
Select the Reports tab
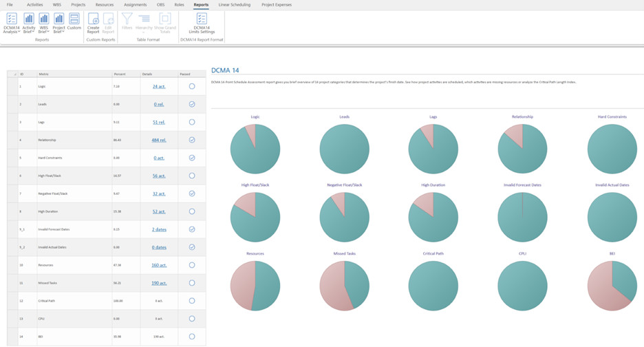tap(201, 5)
